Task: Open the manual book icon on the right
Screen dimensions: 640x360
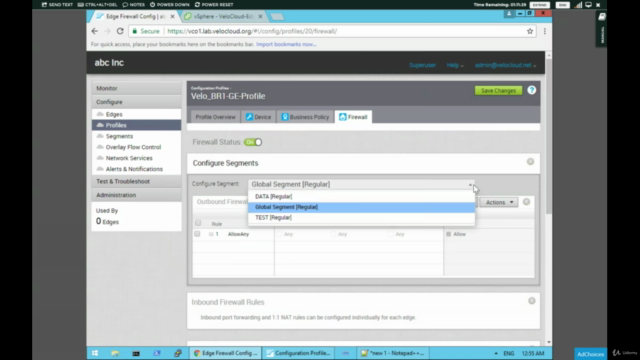Action: pyautogui.click(x=602, y=17)
